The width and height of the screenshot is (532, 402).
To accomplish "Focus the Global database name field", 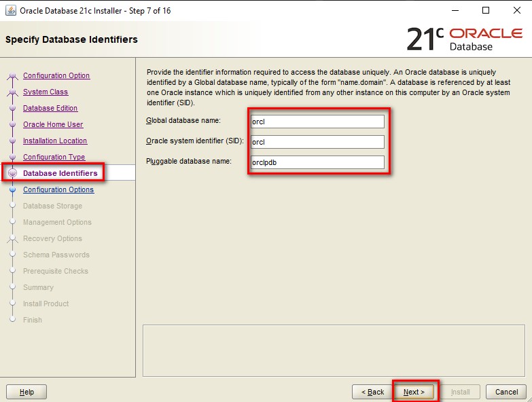I will tap(317, 122).
